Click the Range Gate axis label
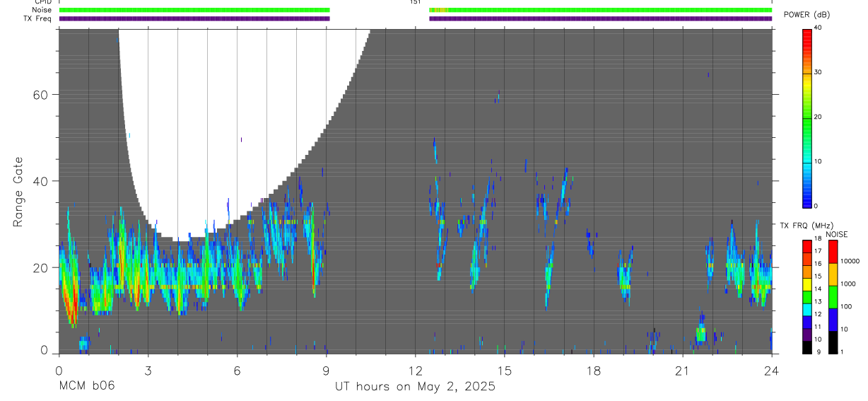Image resolution: width=868 pixels, height=401 pixels. 18,192
